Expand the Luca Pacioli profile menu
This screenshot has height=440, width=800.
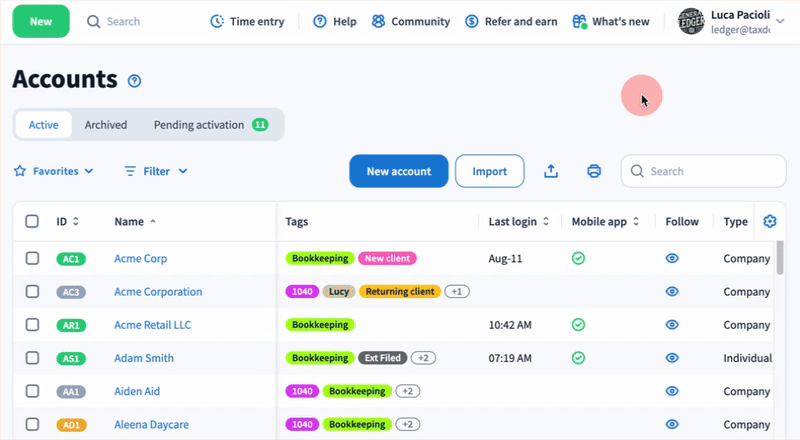[x=780, y=21]
